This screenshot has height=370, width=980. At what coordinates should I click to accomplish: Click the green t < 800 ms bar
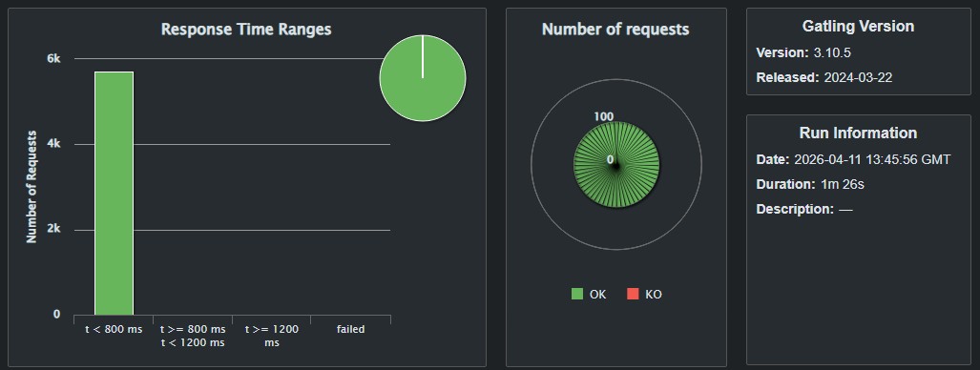pos(114,194)
